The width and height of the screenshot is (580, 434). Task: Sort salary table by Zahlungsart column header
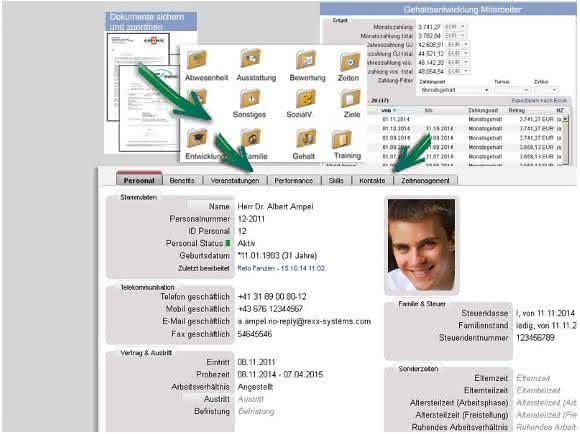tap(483, 110)
